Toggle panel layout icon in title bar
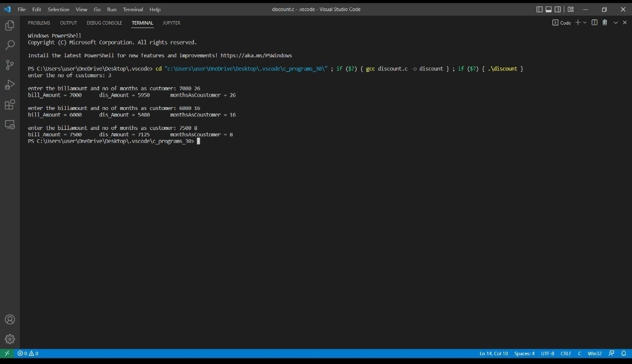This screenshot has width=632, height=364. 549,9
